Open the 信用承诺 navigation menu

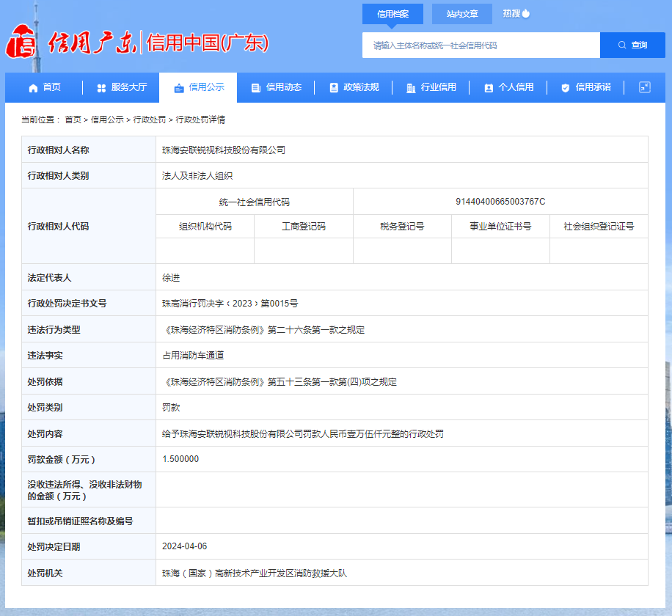(x=586, y=87)
